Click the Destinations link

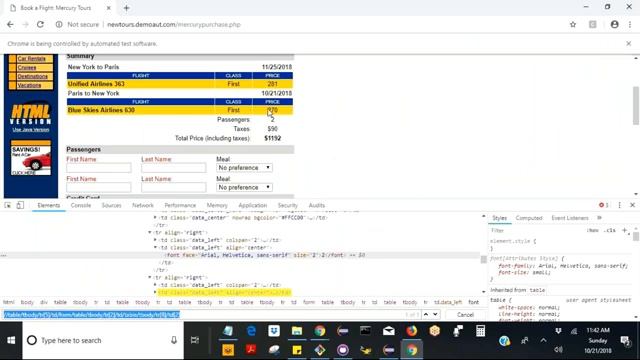pyautogui.click(x=33, y=77)
